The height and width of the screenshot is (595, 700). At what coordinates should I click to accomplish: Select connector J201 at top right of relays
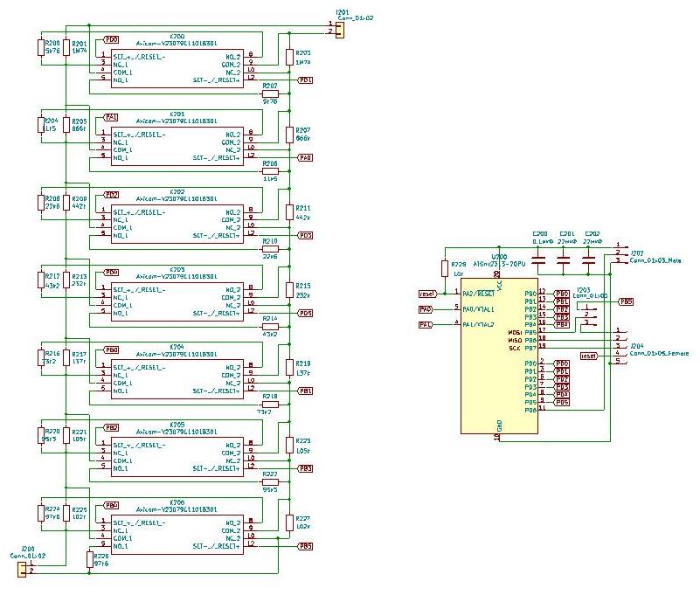[x=337, y=30]
